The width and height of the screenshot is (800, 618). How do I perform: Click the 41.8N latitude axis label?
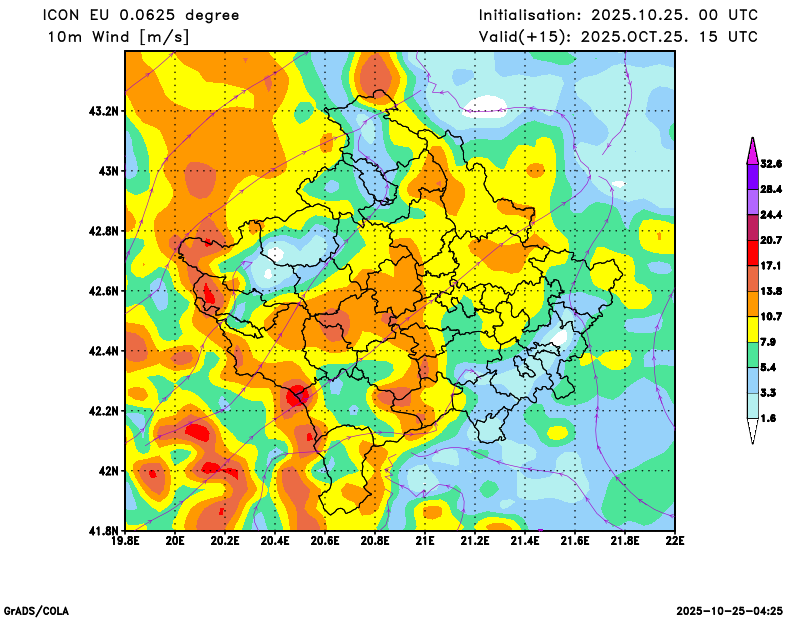[x=104, y=530]
